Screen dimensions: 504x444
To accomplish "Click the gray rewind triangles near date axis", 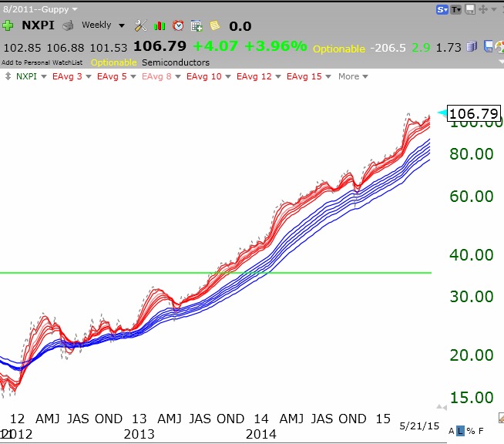I will tap(442, 407).
